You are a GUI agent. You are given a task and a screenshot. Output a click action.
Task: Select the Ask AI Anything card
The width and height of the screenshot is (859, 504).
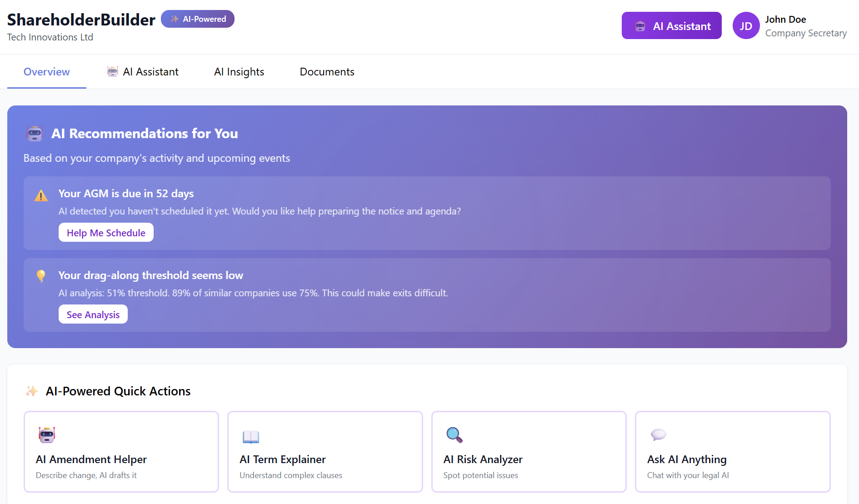tap(732, 452)
